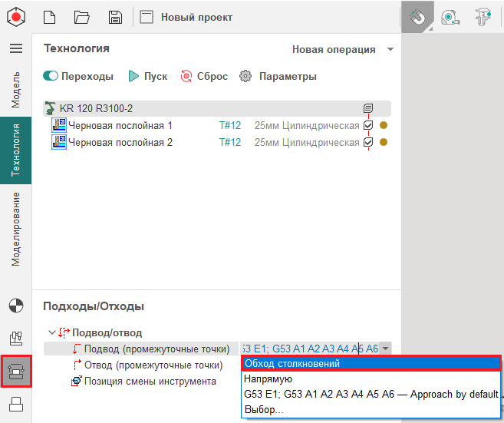Select Отвод (промежуточные точки) tree item
The height and width of the screenshot is (423, 504).
(153, 365)
